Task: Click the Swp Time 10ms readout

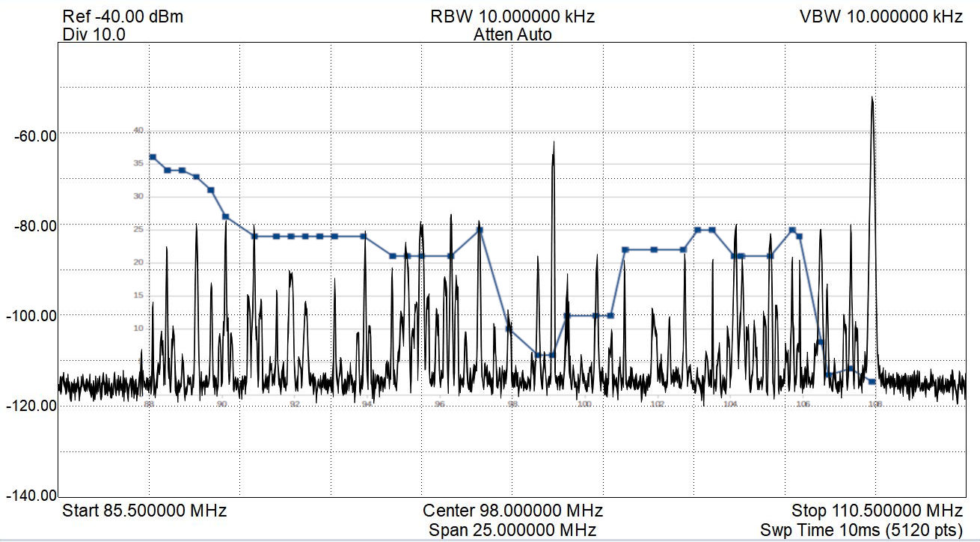Action: click(861, 530)
